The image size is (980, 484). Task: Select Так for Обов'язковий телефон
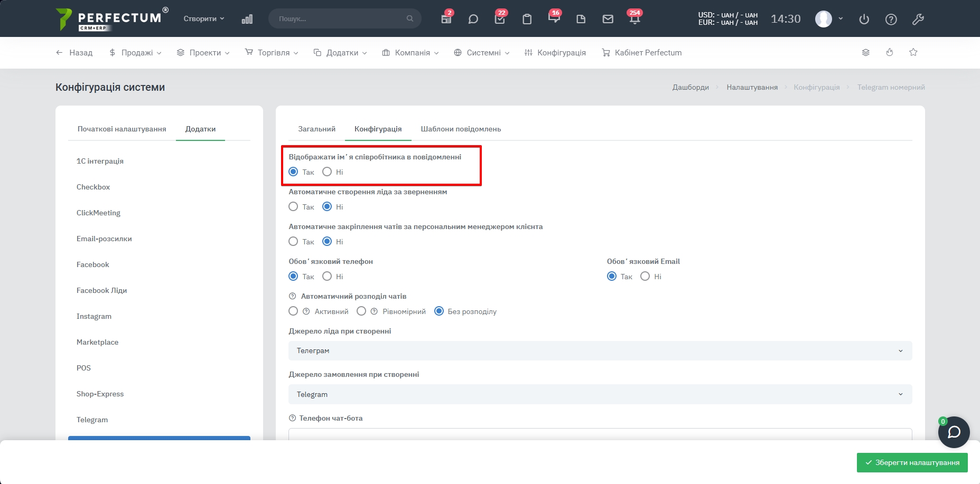point(294,276)
